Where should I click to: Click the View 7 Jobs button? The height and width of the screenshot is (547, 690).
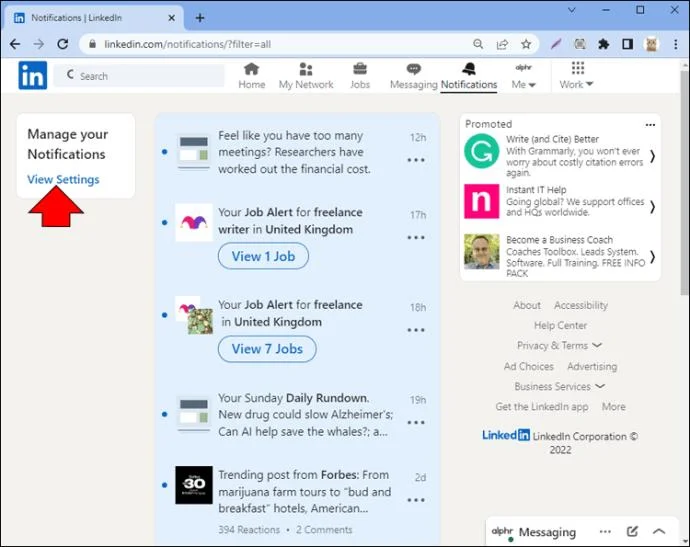(267, 349)
